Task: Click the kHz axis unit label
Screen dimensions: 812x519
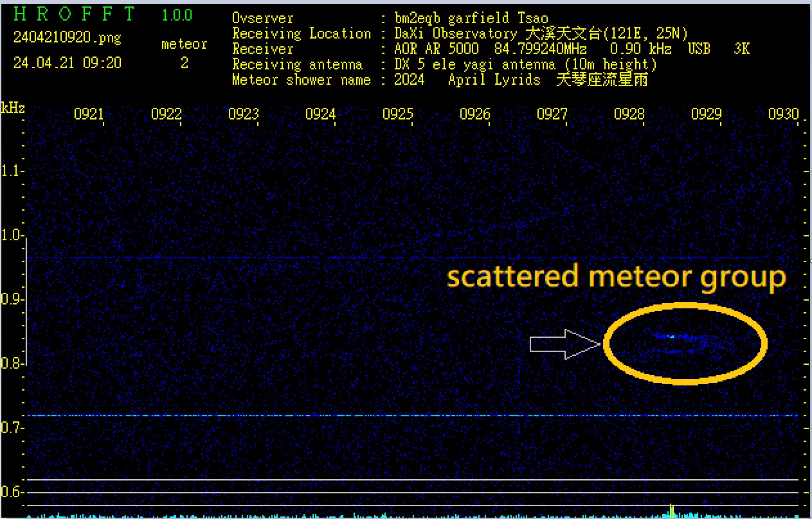Action: coord(13,108)
